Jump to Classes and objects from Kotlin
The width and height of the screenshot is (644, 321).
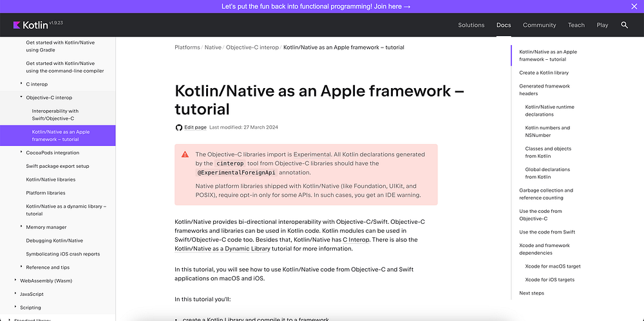pos(548,152)
